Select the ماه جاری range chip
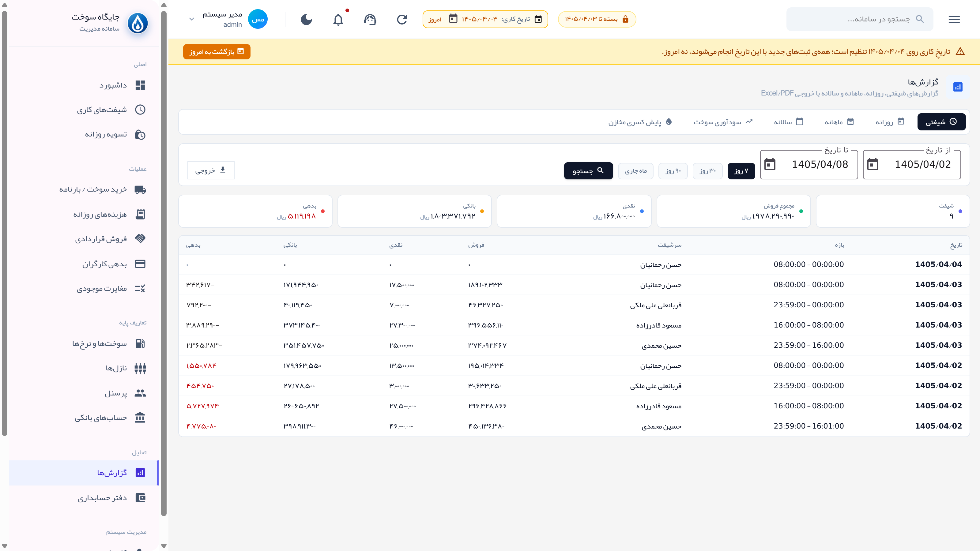980x551 pixels. click(635, 171)
